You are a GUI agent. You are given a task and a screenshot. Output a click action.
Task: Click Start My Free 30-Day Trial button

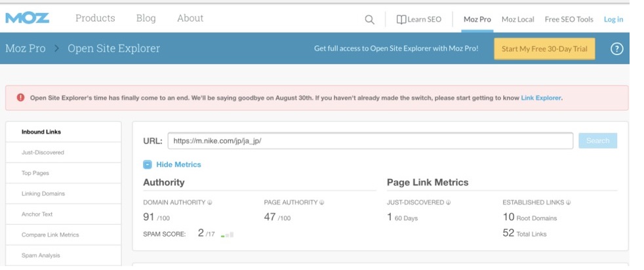pos(544,49)
